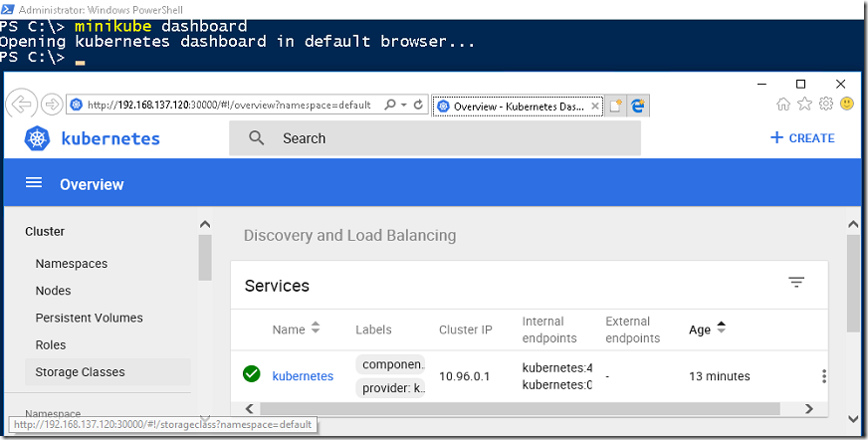The image size is (868, 440).
Task: Click the Services table horizontal scrollbar thumb
Action: (x=520, y=408)
